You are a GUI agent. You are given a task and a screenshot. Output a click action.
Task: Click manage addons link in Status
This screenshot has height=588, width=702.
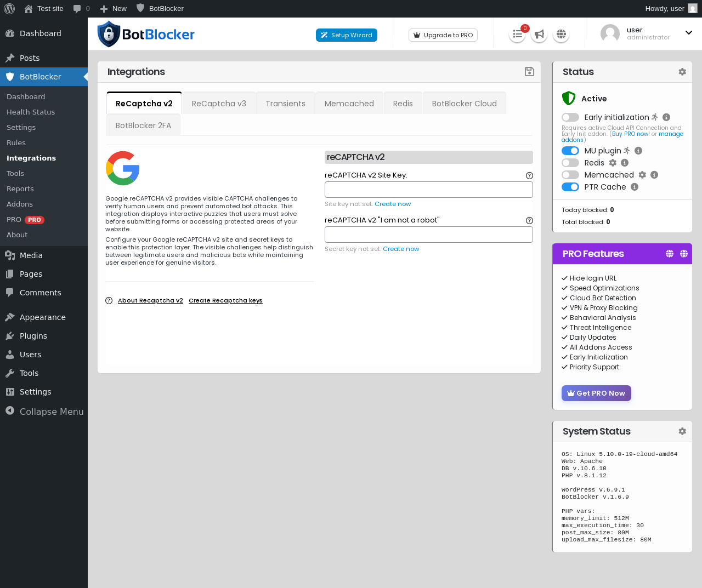click(x=671, y=134)
